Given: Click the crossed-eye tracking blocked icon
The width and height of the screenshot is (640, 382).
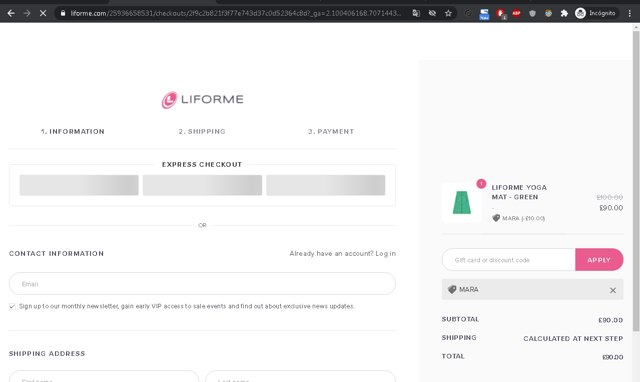Looking at the screenshot, I should point(432,13).
